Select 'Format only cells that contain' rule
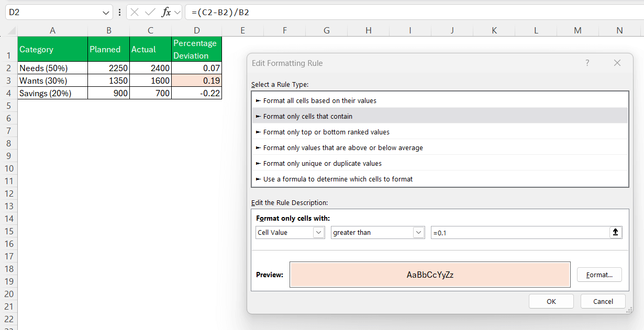This screenshot has height=330, width=644. pyautogui.click(x=440, y=116)
